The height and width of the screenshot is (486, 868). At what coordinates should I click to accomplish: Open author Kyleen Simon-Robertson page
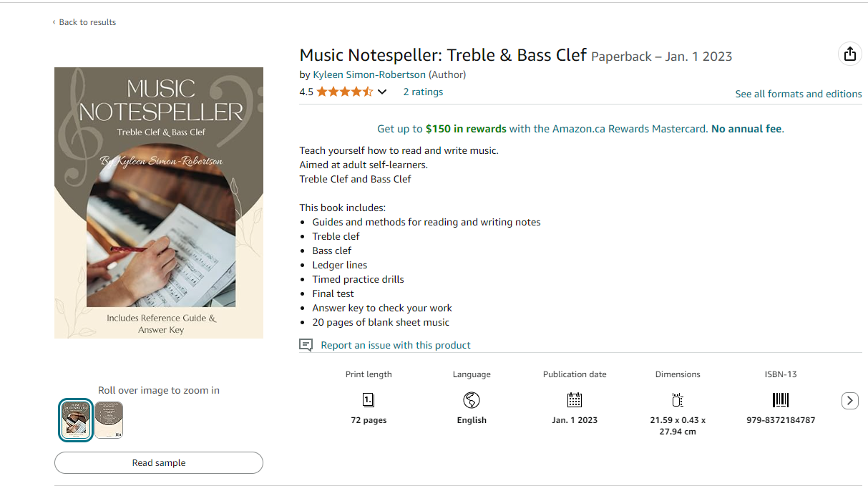click(x=369, y=74)
